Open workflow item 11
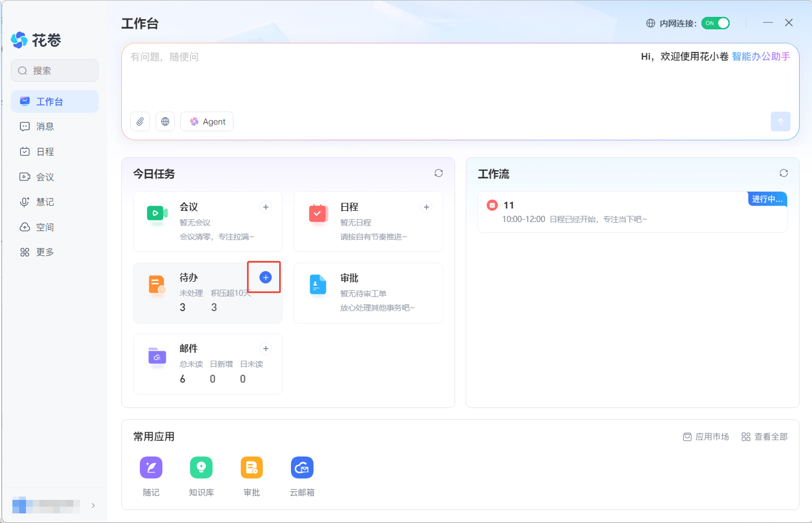This screenshot has height=523, width=812. [633, 212]
